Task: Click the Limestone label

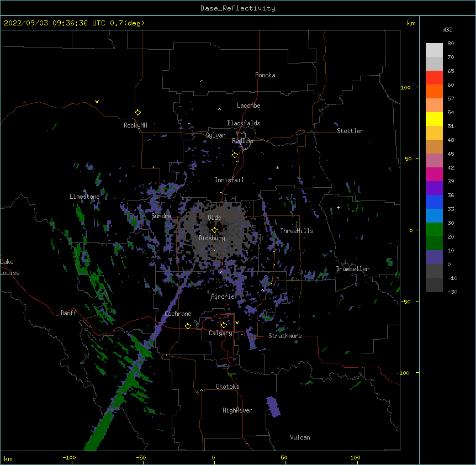Action: pos(84,197)
